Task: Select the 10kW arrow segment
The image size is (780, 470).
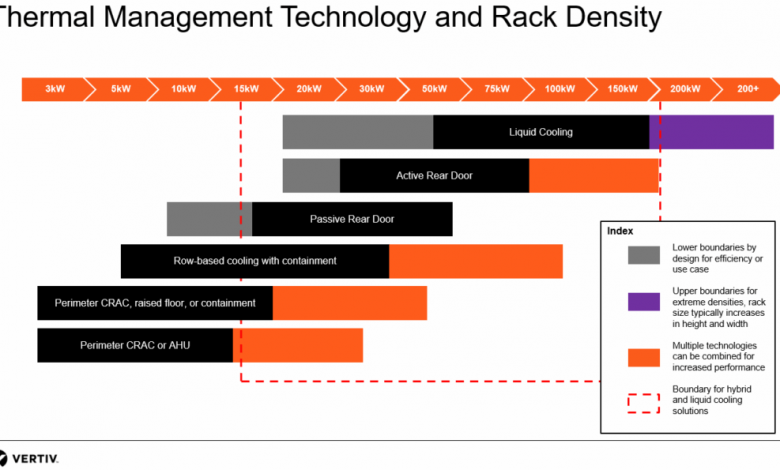Action: click(184, 90)
